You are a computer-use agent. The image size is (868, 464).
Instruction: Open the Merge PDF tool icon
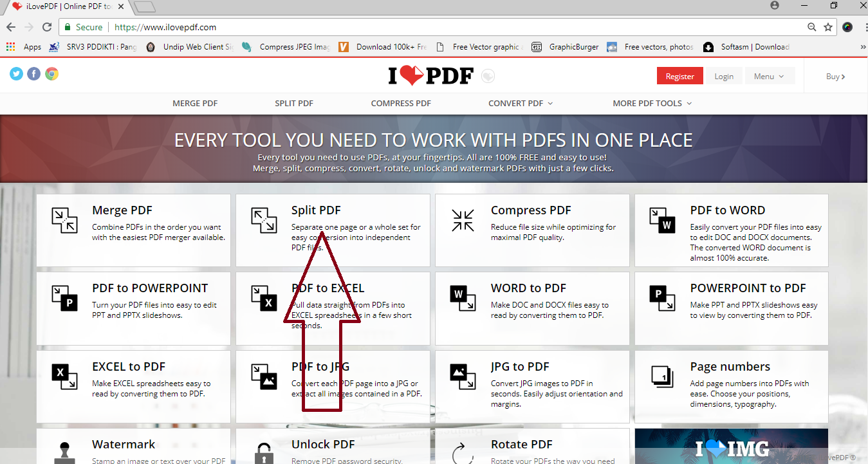[64, 220]
